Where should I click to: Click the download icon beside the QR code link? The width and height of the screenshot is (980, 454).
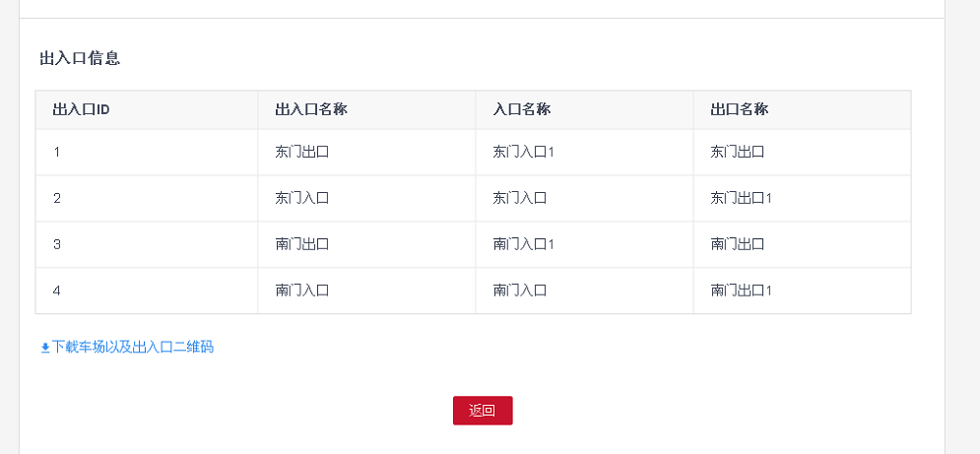coord(45,348)
